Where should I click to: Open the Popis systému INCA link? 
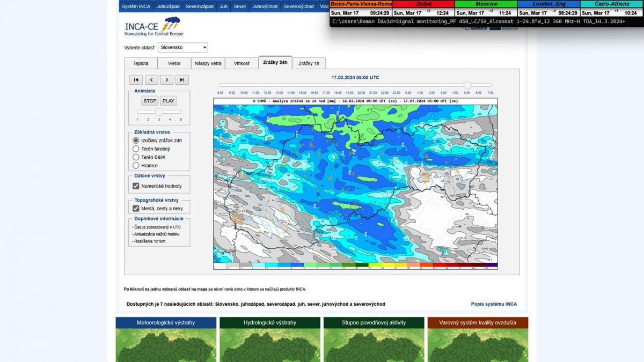pyautogui.click(x=494, y=304)
